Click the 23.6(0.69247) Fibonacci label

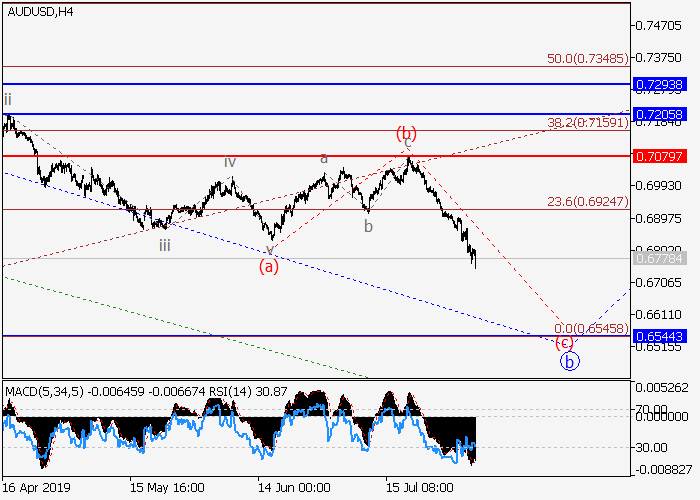587,201
